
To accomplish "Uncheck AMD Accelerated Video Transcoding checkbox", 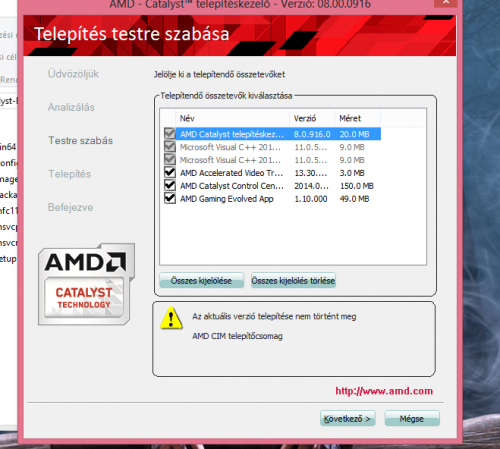I will click(170, 172).
